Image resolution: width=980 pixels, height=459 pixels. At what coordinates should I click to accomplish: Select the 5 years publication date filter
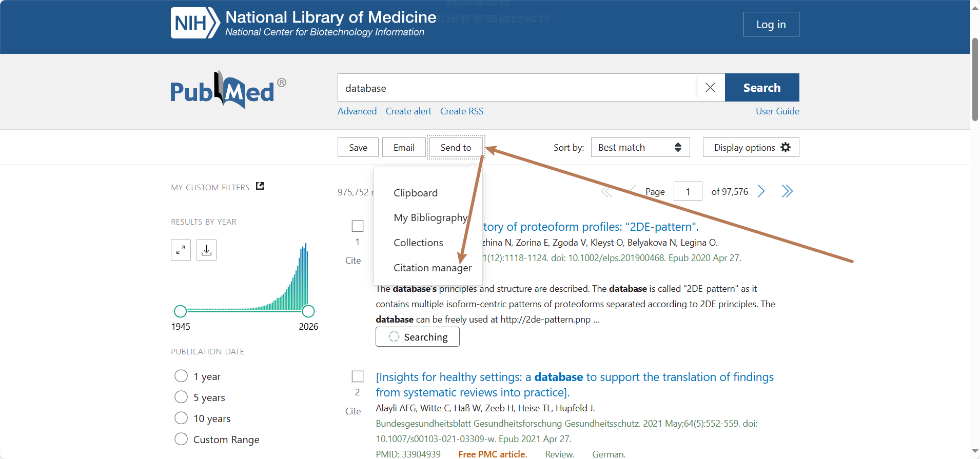coord(181,397)
